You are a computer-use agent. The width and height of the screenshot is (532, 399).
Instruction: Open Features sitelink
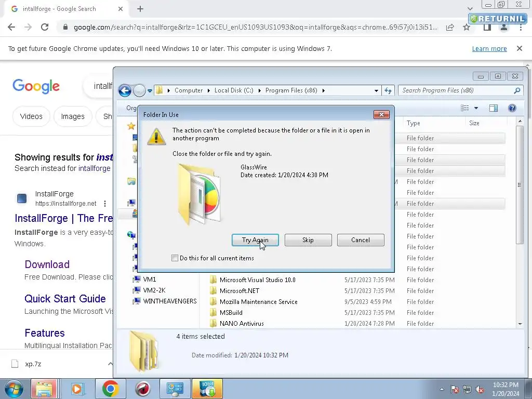45,333
